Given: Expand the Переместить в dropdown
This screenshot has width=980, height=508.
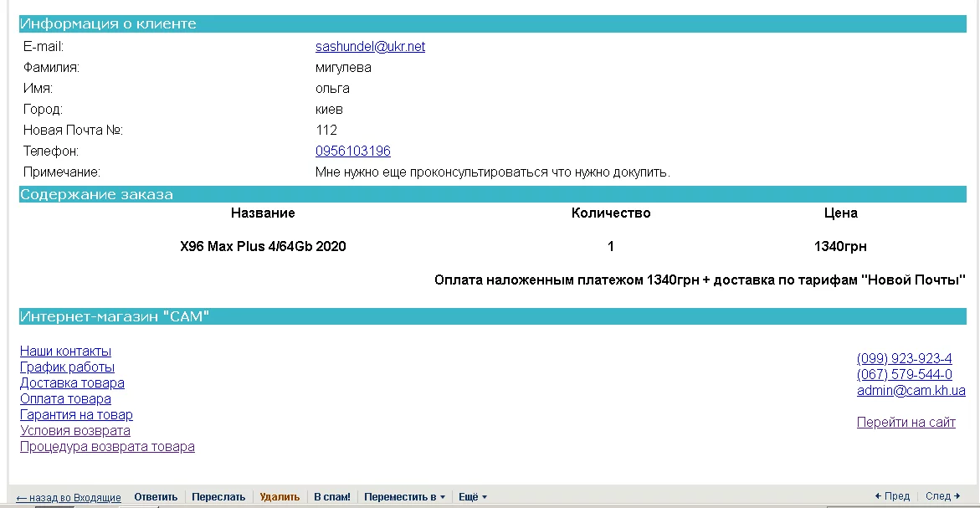Looking at the screenshot, I should [x=404, y=497].
